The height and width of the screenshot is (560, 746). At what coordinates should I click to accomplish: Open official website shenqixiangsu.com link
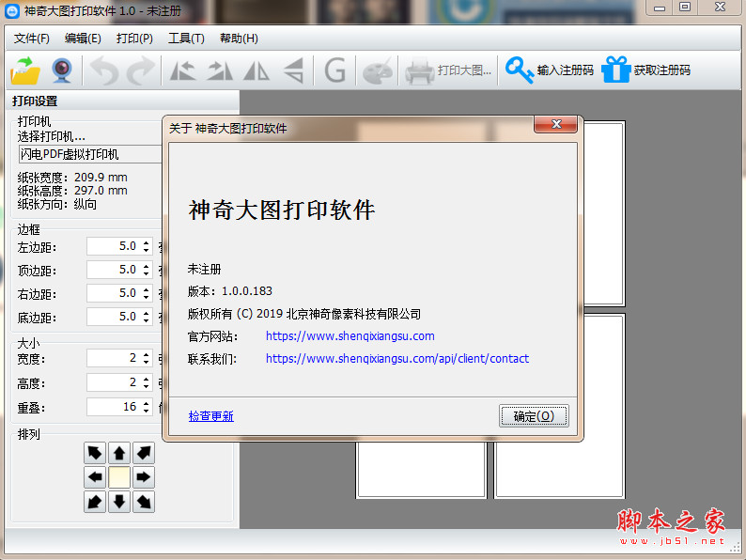tap(350, 335)
